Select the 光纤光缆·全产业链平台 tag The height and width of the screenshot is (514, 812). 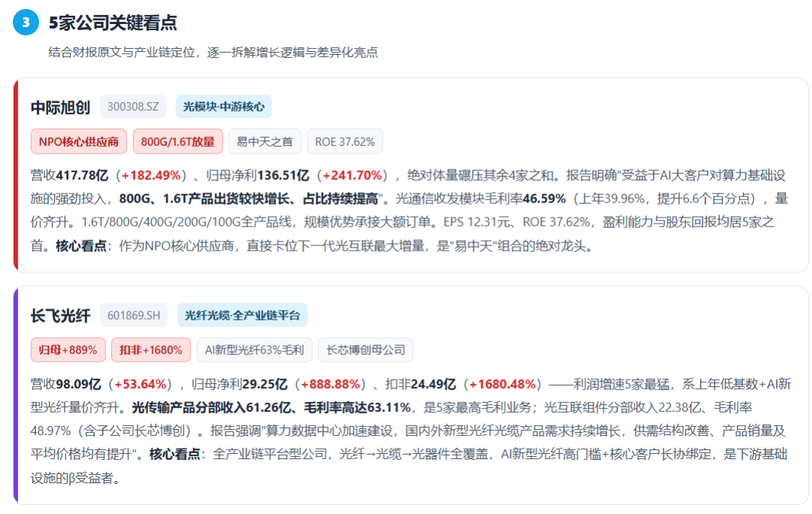[x=242, y=315]
